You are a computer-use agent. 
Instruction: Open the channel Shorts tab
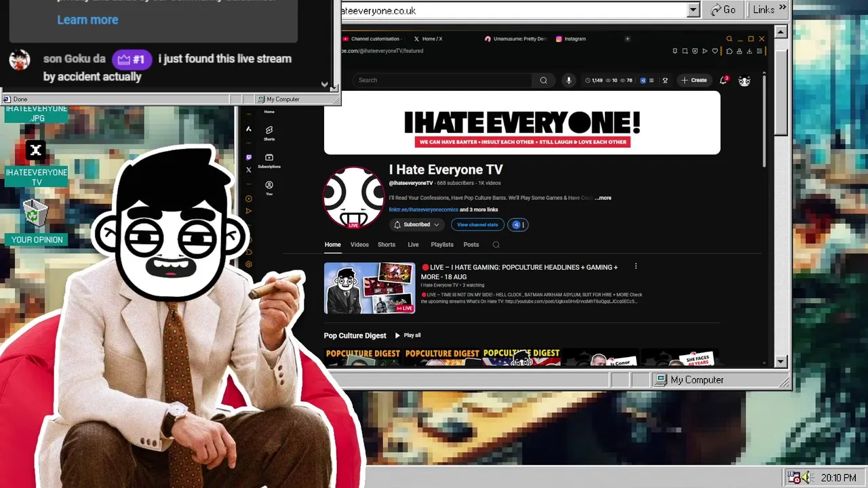click(x=387, y=245)
